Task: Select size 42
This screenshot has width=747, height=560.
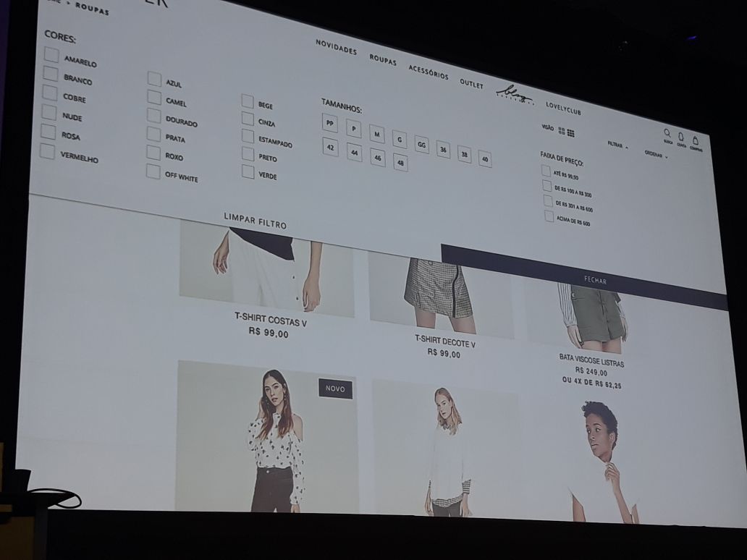Action: pos(330,147)
